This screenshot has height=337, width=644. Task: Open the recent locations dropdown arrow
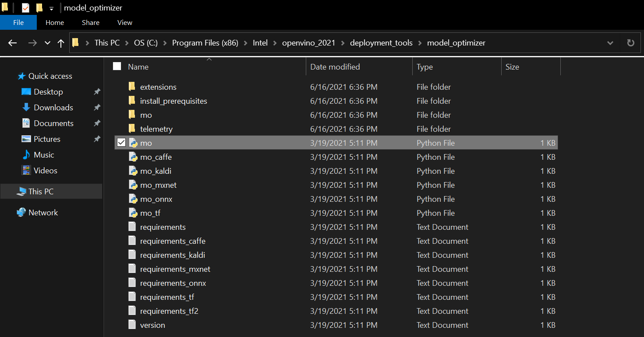coord(47,43)
